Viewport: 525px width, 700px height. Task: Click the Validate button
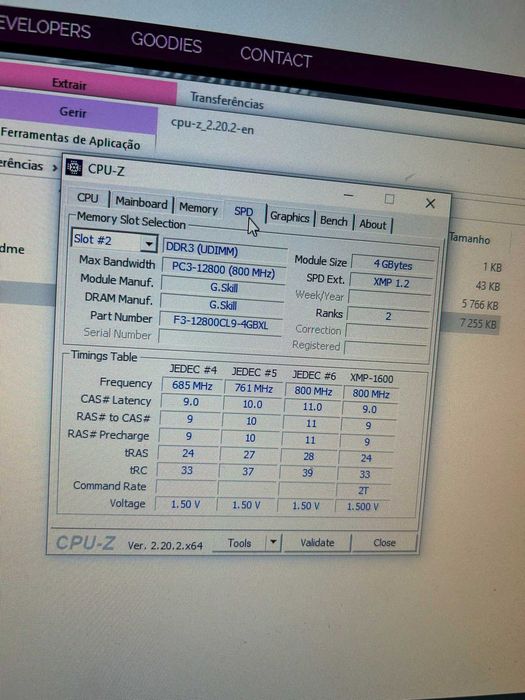317,543
